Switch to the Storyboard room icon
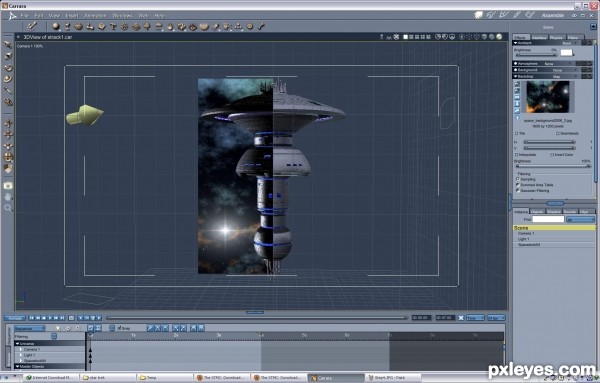Screen dimensions: 600x383 [x=504, y=15]
